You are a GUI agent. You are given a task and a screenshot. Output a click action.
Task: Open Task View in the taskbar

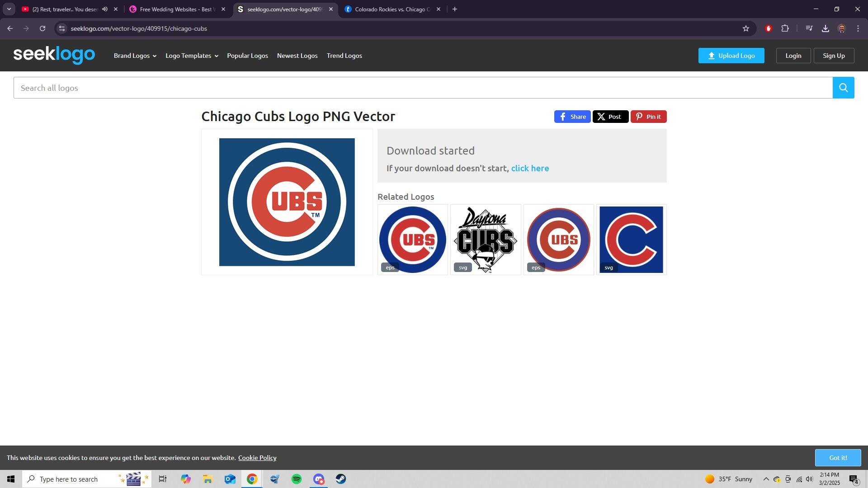[x=163, y=479]
